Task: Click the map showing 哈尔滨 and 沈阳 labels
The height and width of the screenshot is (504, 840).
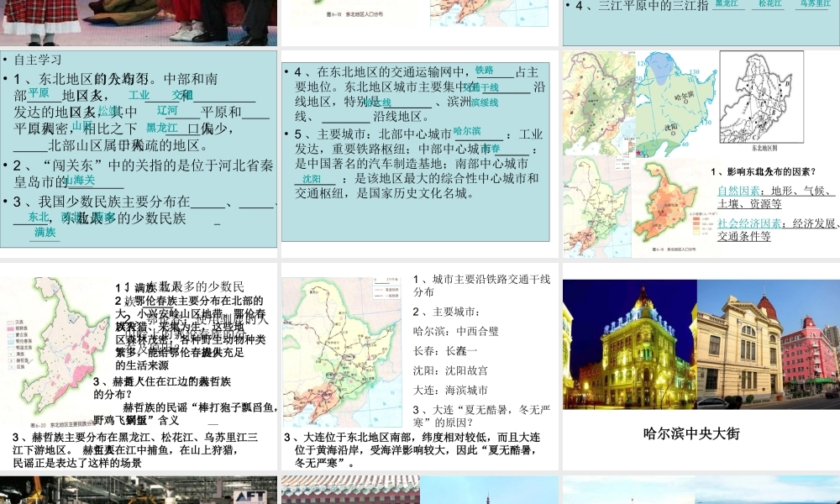Action: tap(676, 104)
